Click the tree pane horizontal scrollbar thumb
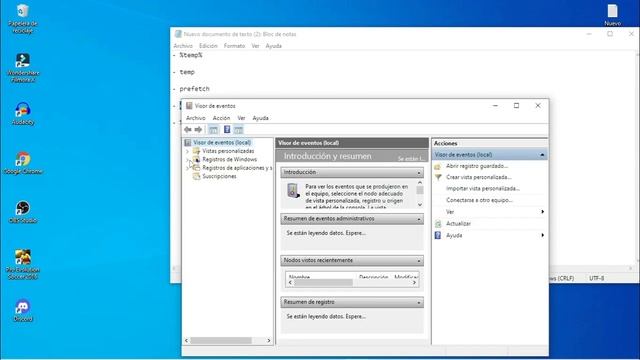Viewport: 640px width, 360px height. click(x=221, y=340)
